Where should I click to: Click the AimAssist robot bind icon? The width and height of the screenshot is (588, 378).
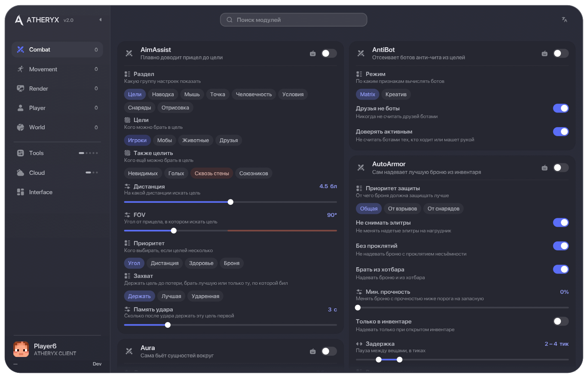pyautogui.click(x=312, y=53)
